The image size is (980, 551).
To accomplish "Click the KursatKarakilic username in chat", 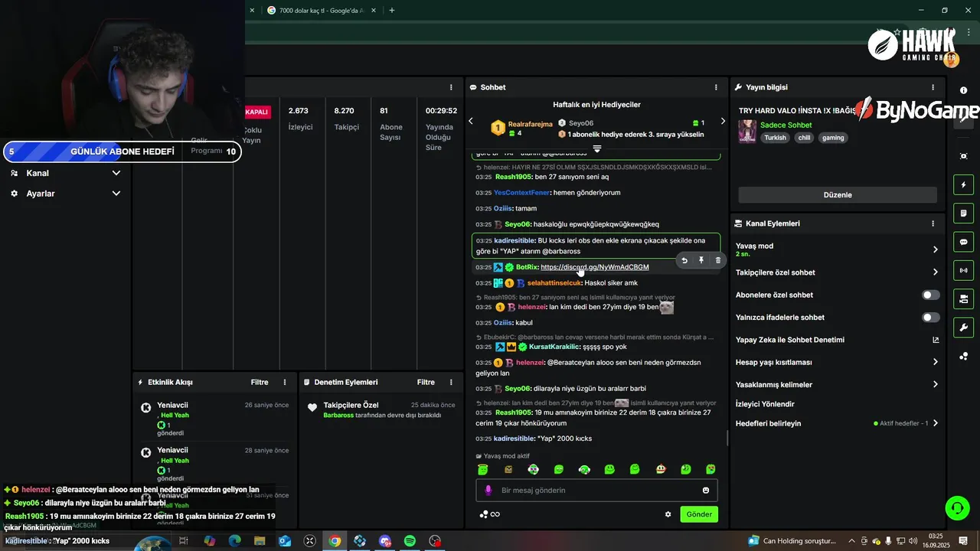I will coord(555,347).
